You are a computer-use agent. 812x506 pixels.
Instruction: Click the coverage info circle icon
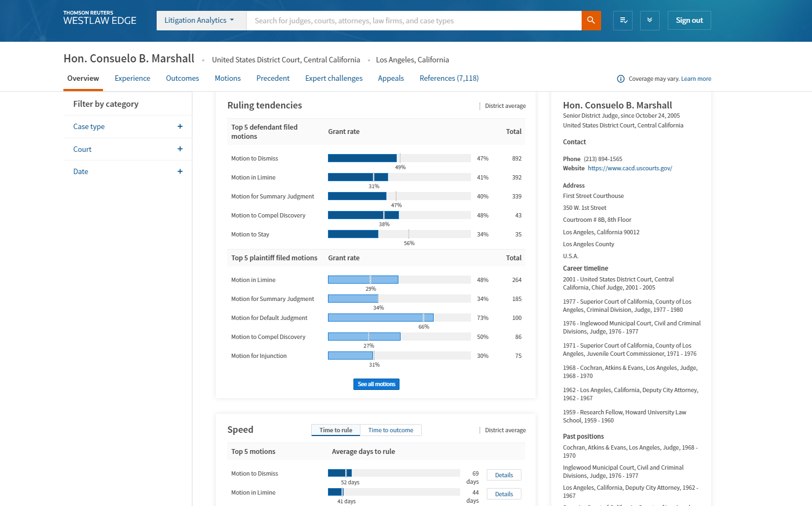[621, 79]
